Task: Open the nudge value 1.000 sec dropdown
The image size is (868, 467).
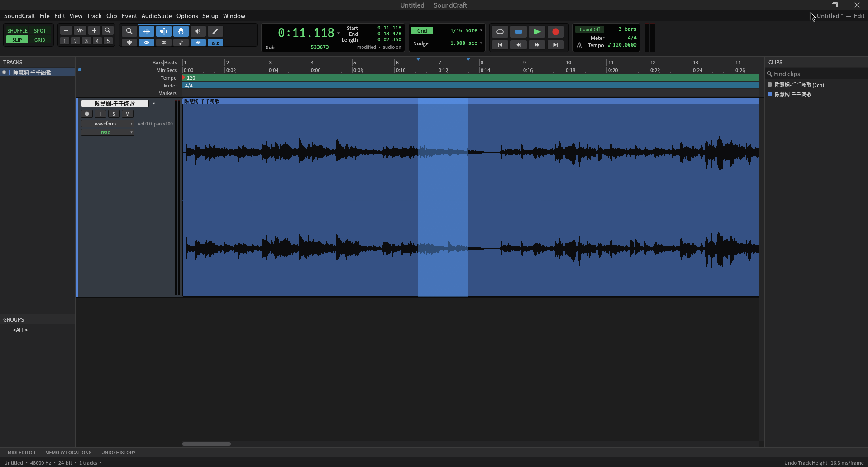Action: coord(466,43)
